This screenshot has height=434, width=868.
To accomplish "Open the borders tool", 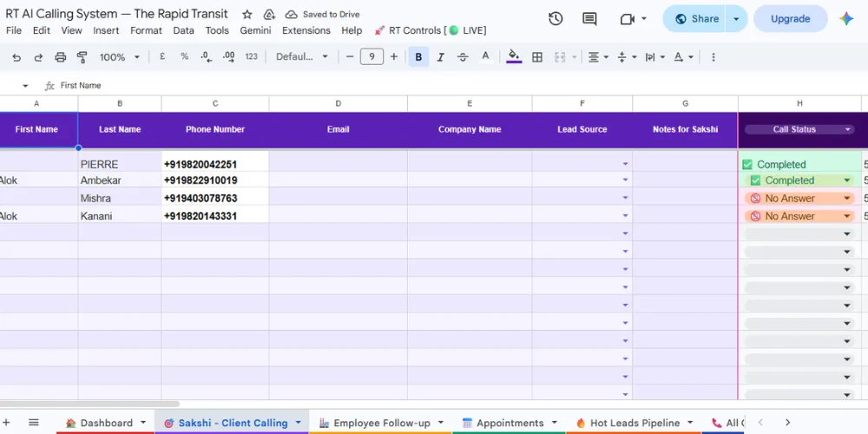I will click(x=537, y=57).
